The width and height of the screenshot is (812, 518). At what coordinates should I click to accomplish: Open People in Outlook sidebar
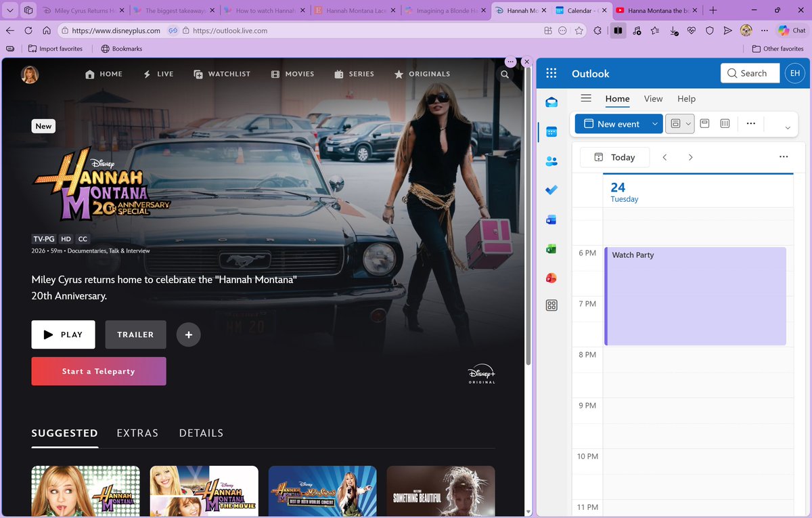(551, 161)
